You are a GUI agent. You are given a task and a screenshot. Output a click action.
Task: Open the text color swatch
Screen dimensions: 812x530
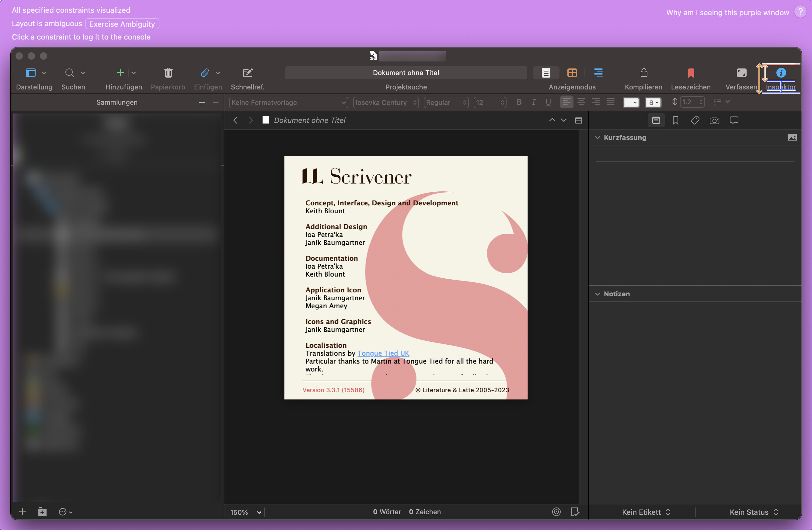631,103
